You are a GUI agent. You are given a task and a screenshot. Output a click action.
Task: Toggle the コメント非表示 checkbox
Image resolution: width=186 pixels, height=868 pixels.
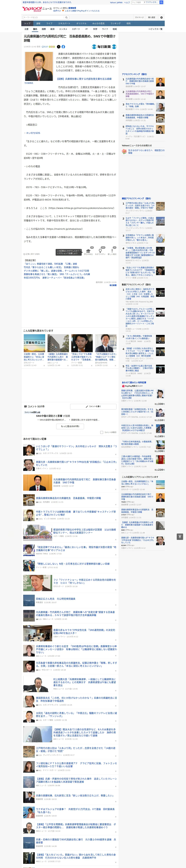coord(102,432)
